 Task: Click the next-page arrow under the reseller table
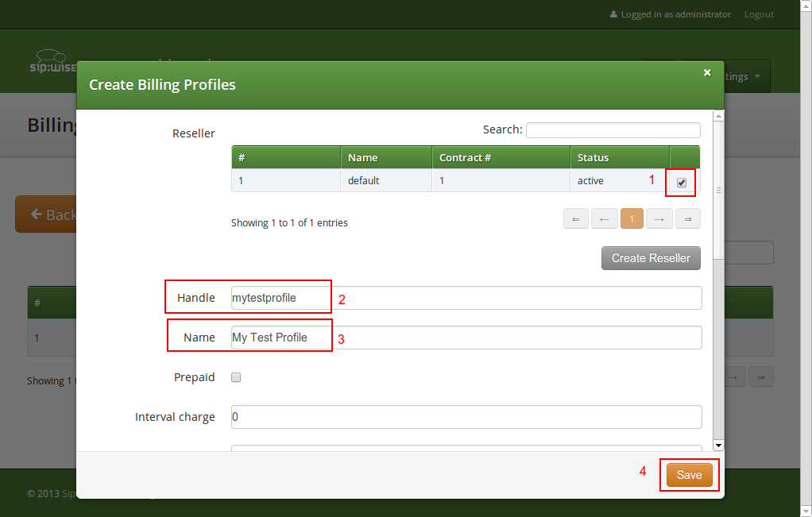click(x=659, y=218)
